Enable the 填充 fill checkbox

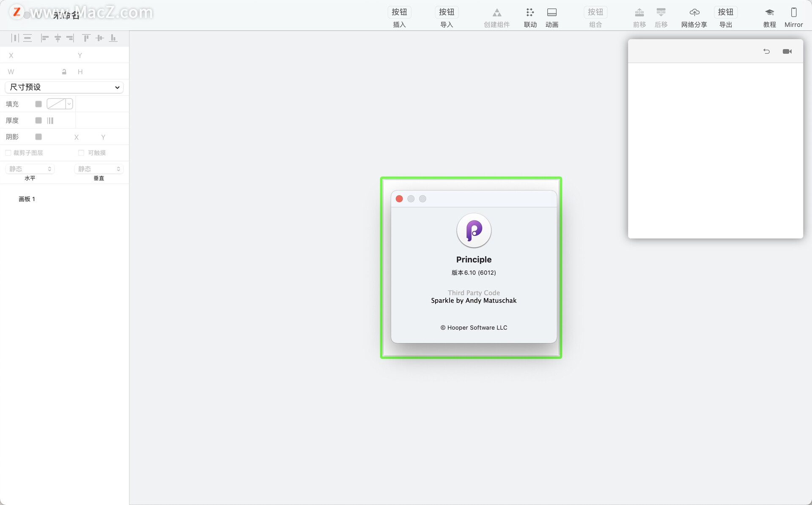[38, 104]
